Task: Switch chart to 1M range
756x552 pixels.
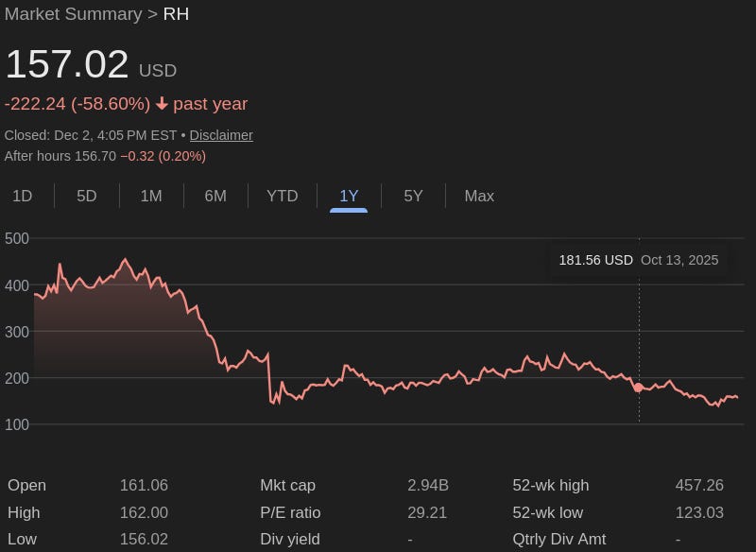Action: 151,197
